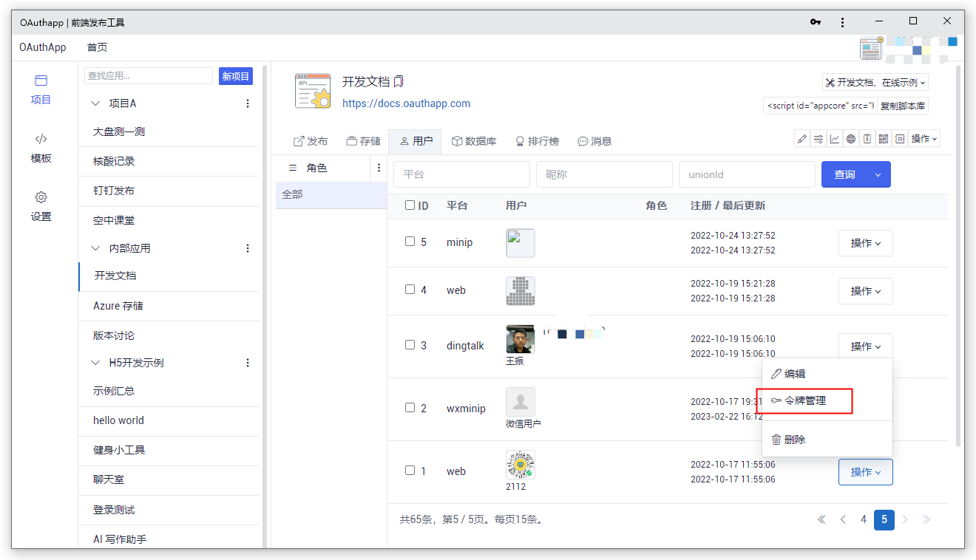Click the 开发文档 app logo image
The width and height of the screenshot is (976, 560).
pyautogui.click(x=313, y=91)
